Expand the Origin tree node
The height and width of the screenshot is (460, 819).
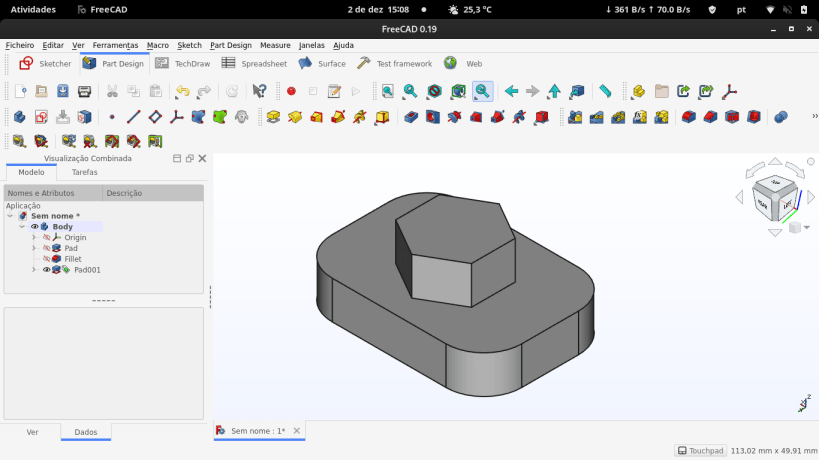click(x=34, y=238)
